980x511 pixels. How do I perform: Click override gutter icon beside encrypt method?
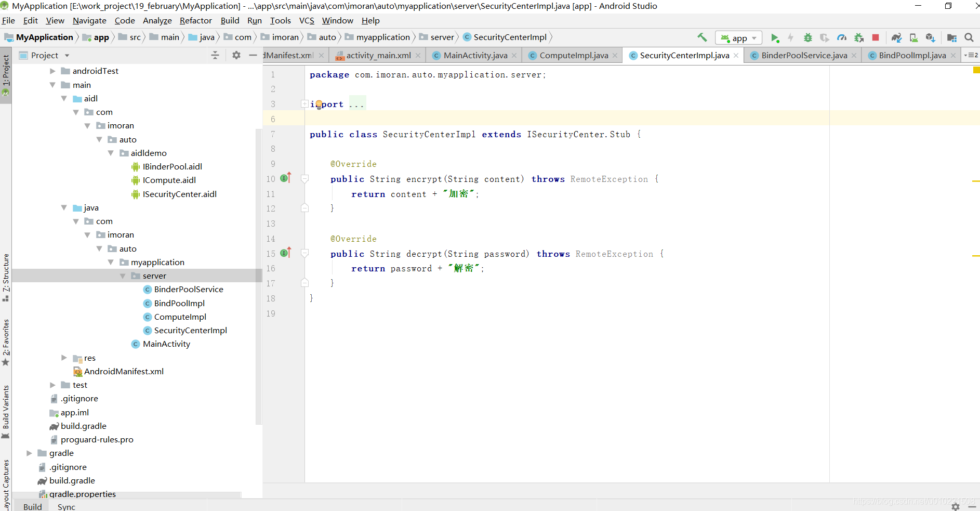[286, 178]
